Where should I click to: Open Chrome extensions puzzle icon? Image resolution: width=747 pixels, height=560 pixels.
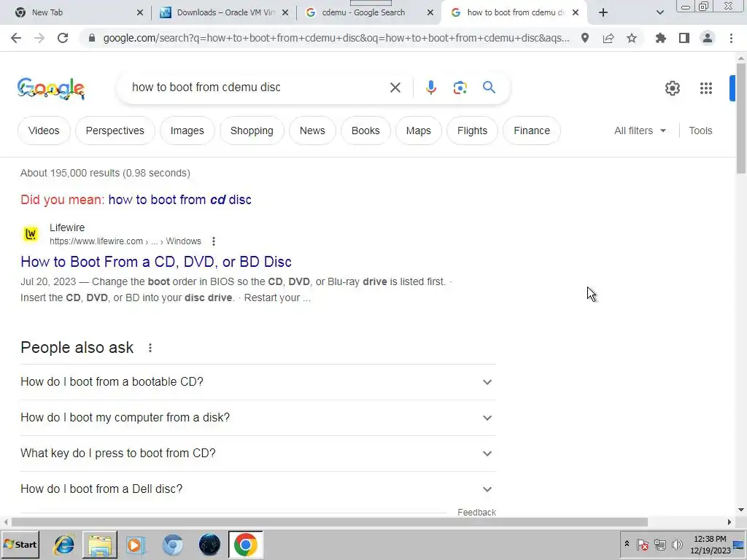pos(661,38)
